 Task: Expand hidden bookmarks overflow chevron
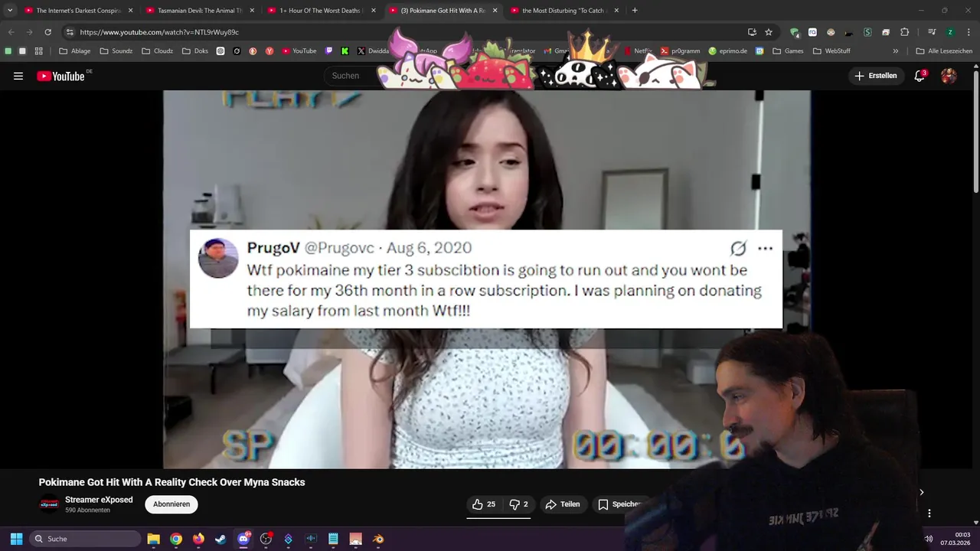(895, 51)
